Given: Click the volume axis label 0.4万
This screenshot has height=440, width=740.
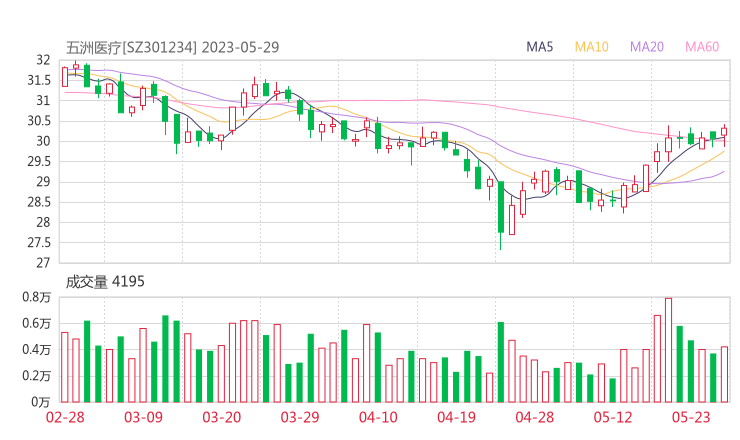Looking at the screenshot, I should coord(36,350).
